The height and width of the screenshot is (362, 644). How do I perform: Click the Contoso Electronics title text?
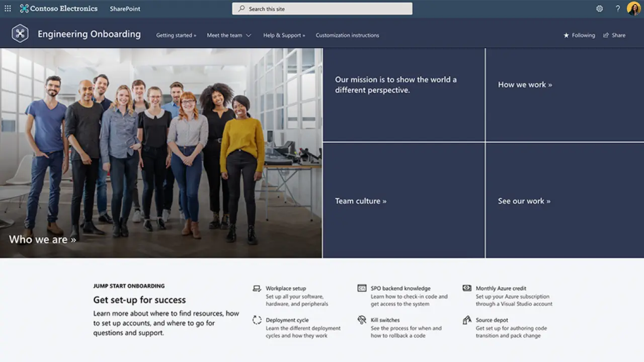click(64, 9)
